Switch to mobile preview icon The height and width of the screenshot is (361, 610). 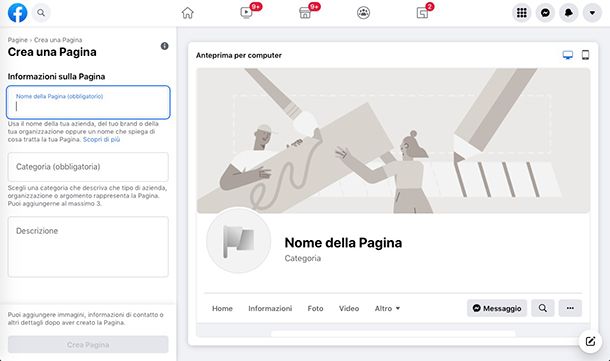pos(585,55)
